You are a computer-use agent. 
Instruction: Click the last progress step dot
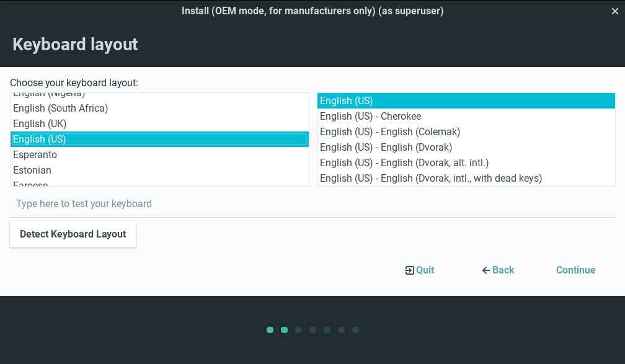[355, 330]
